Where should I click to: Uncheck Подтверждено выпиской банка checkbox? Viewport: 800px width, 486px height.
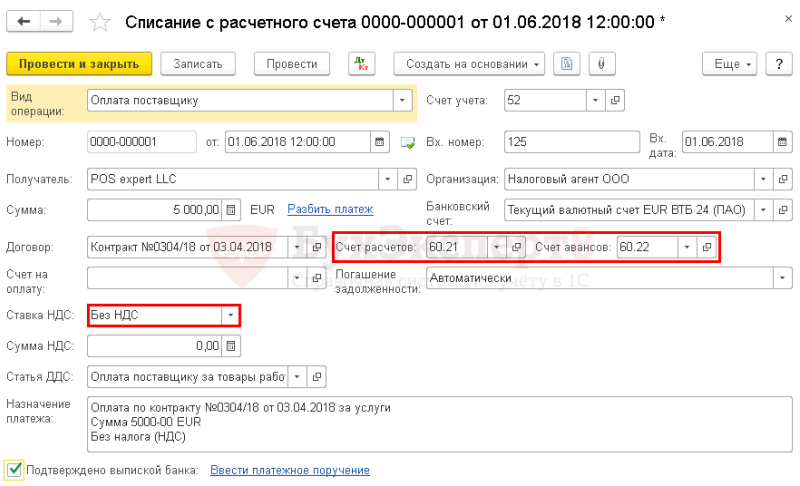tap(14, 470)
